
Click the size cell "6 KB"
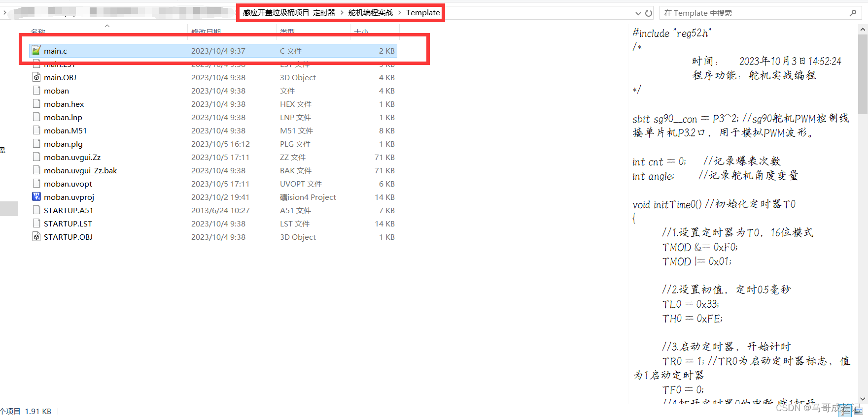click(x=386, y=184)
